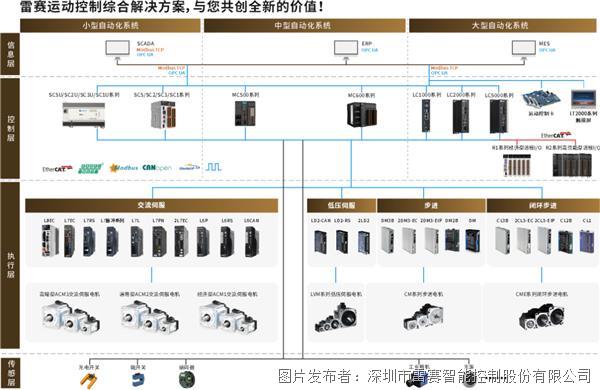Click the CM series stepper motor image
Screen dimensions: 600x390
point(423,317)
